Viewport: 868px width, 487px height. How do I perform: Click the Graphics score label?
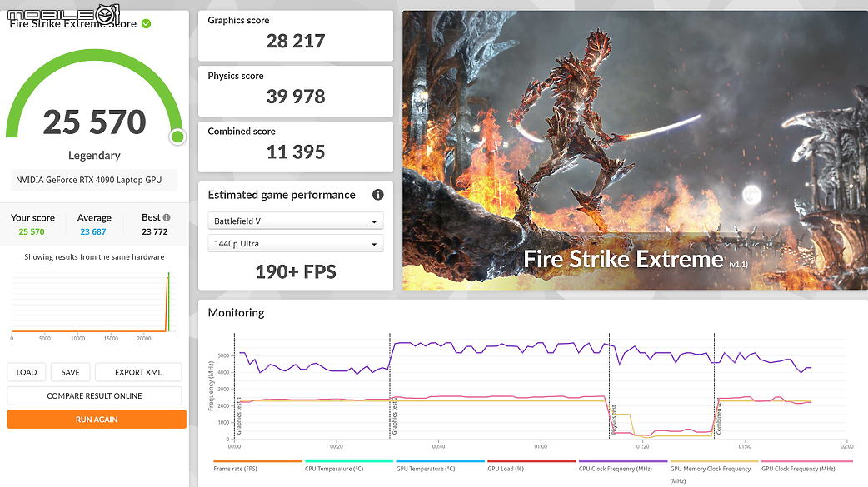coord(238,21)
